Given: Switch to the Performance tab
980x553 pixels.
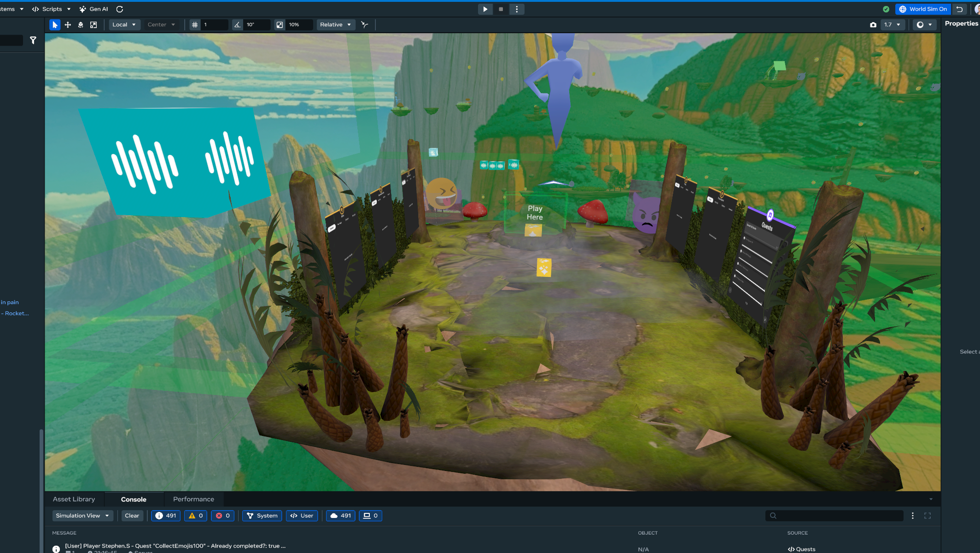Looking at the screenshot, I should (193, 499).
